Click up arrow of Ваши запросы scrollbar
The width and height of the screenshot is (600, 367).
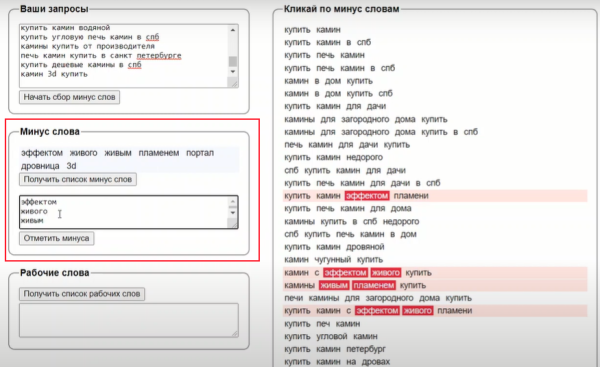(233, 30)
